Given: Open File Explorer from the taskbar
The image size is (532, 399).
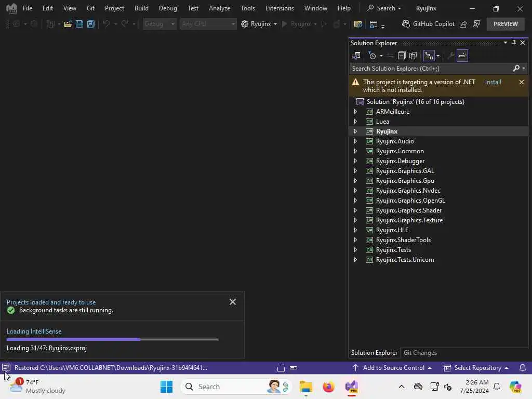Looking at the screenshot, I should [x=305, y=387].
